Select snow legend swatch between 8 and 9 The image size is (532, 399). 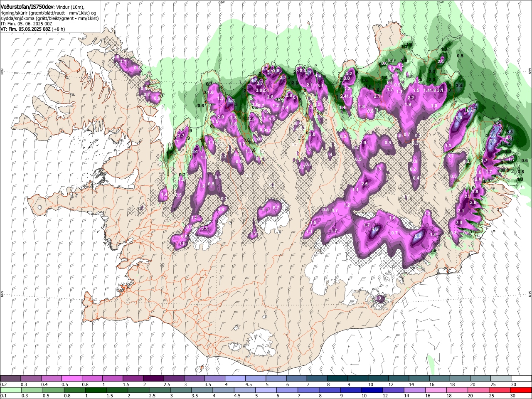337,378
